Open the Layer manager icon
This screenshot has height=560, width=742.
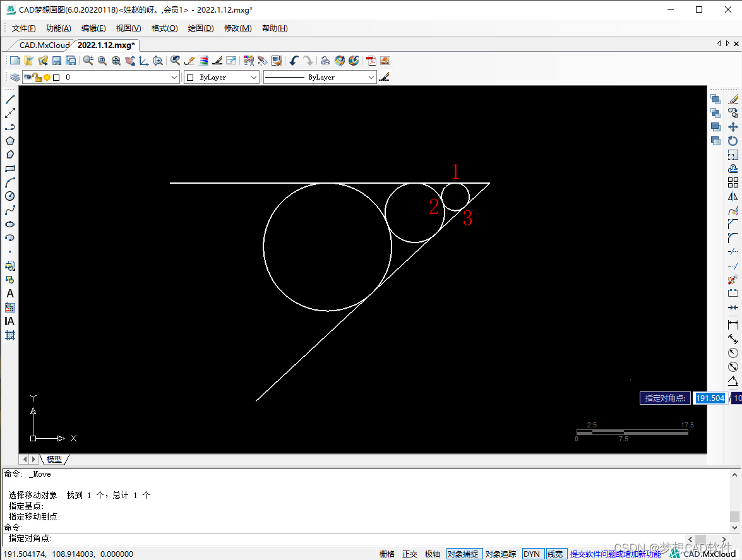tap(15, 77)
